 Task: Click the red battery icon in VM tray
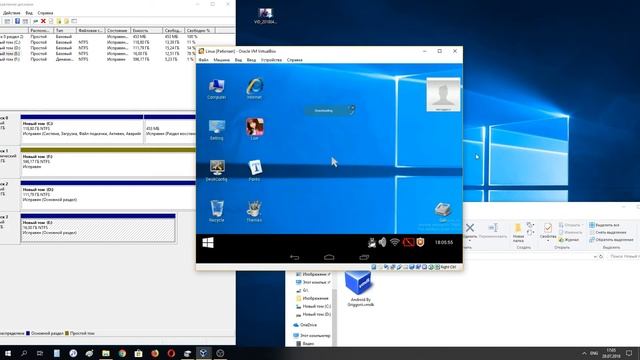408,242
